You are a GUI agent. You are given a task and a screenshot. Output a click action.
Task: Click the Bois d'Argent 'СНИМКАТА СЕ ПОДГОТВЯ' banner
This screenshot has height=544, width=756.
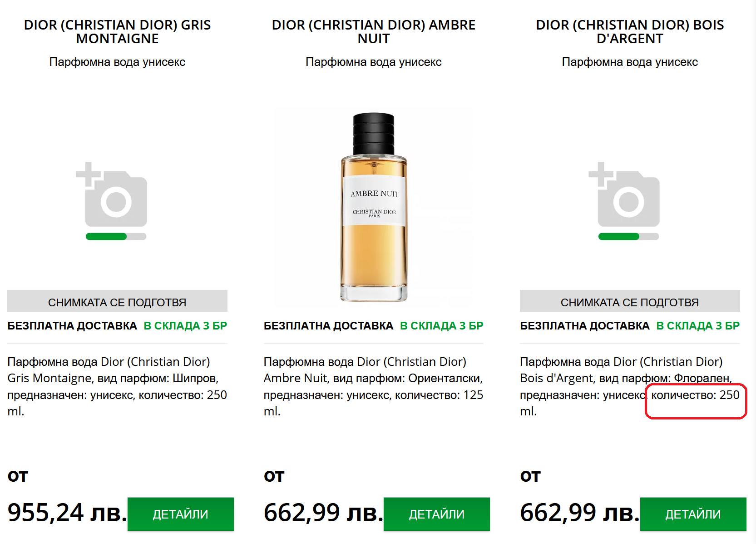630,301
